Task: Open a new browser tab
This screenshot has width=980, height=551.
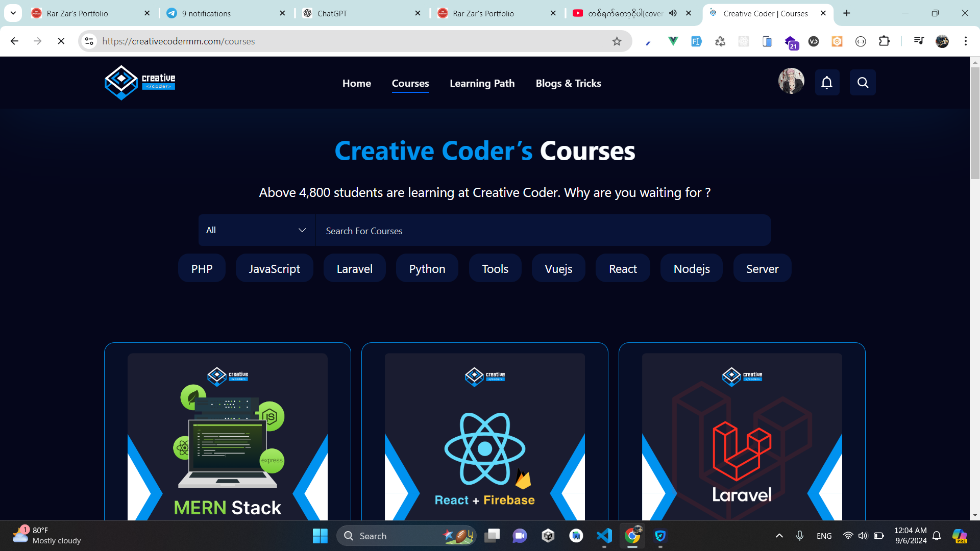Action: (847, 13)
